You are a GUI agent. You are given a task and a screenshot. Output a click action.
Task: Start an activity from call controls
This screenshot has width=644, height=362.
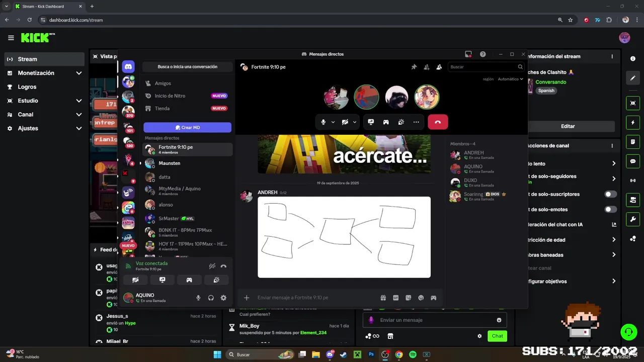pyautogui.click(x=386, y=122)
